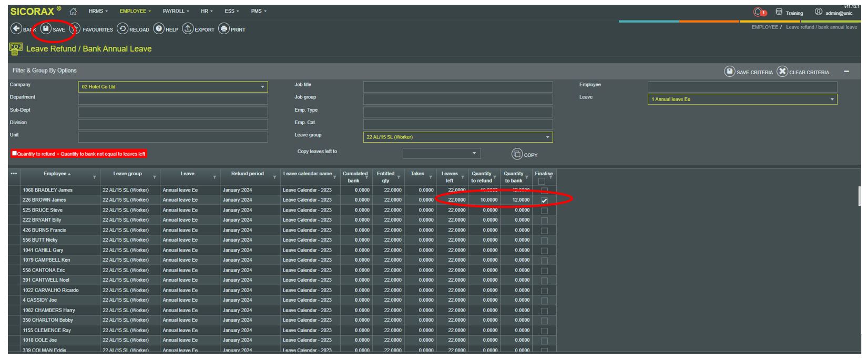Click the Employee filter field
The image size is (868, 359).
(742, 87)
